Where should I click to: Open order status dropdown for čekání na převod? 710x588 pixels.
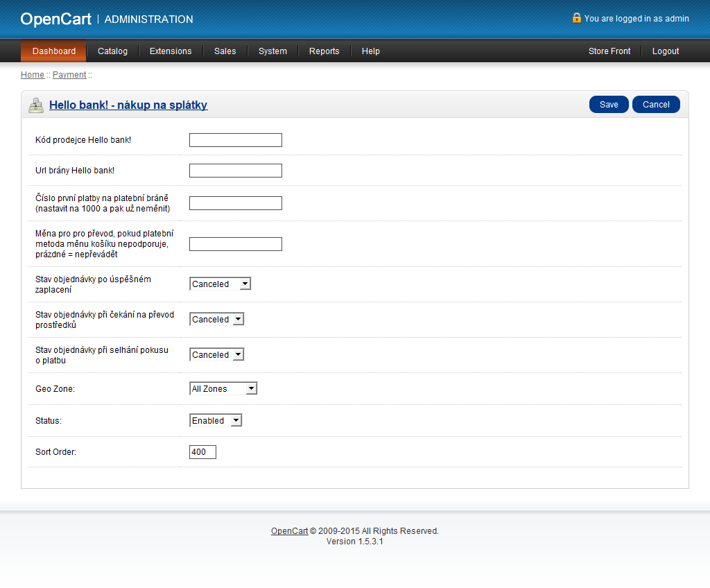coord(217,320)
